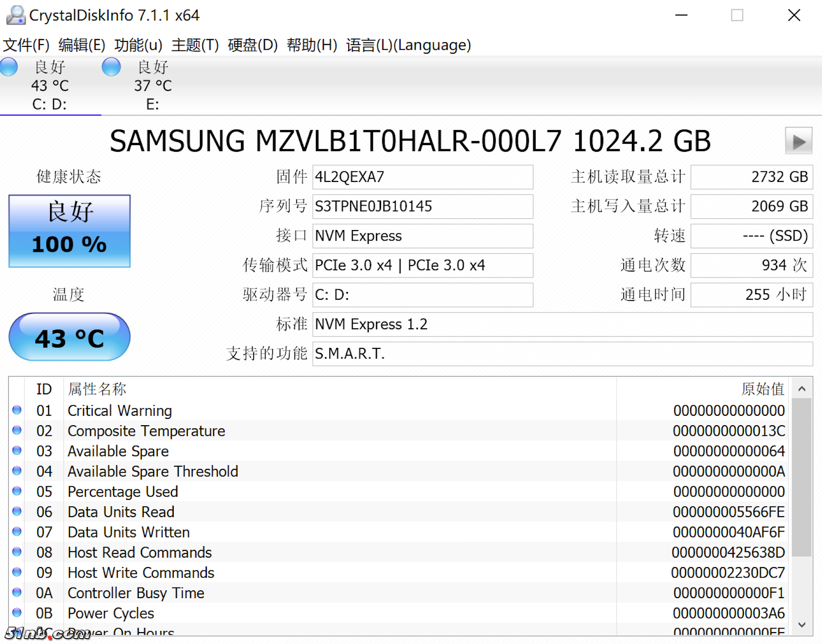Click the interface field NVM Express
Viewport: 822px width, 644px height.
click(x=423, y=236)
